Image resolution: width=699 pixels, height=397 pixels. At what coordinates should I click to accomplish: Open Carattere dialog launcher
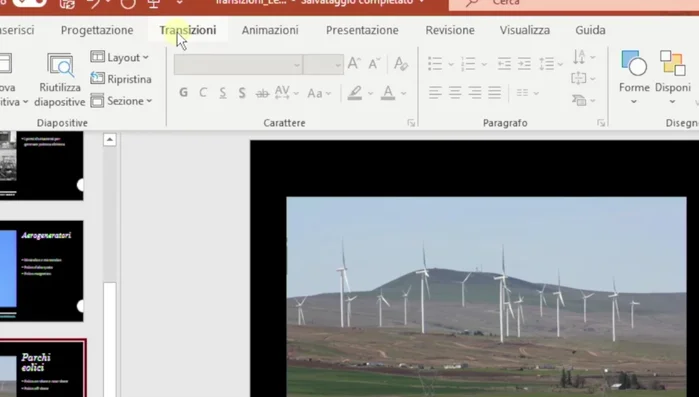click(411, 123)
